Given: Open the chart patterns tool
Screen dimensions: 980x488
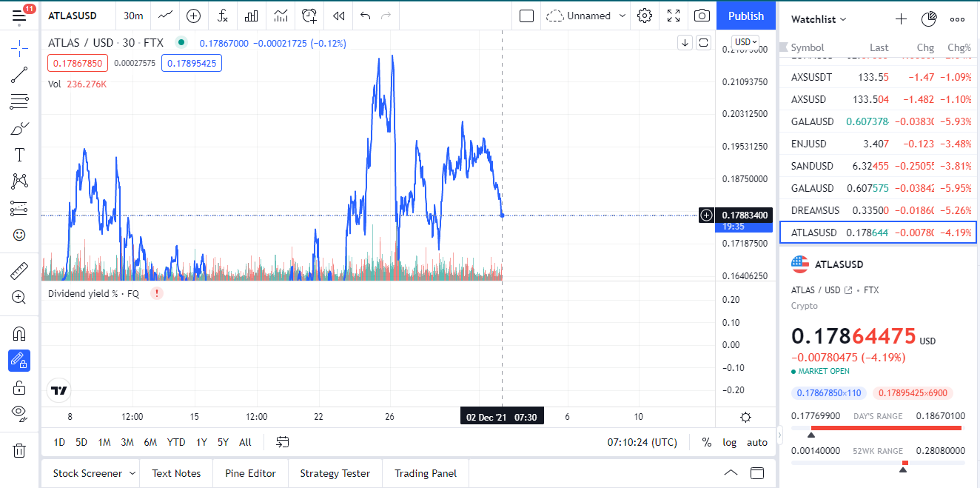Looking at the screenshot, I should [19, 181].
